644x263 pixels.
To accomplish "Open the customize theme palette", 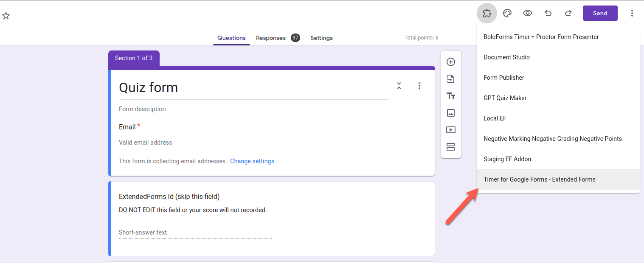I will coord(507,13).
